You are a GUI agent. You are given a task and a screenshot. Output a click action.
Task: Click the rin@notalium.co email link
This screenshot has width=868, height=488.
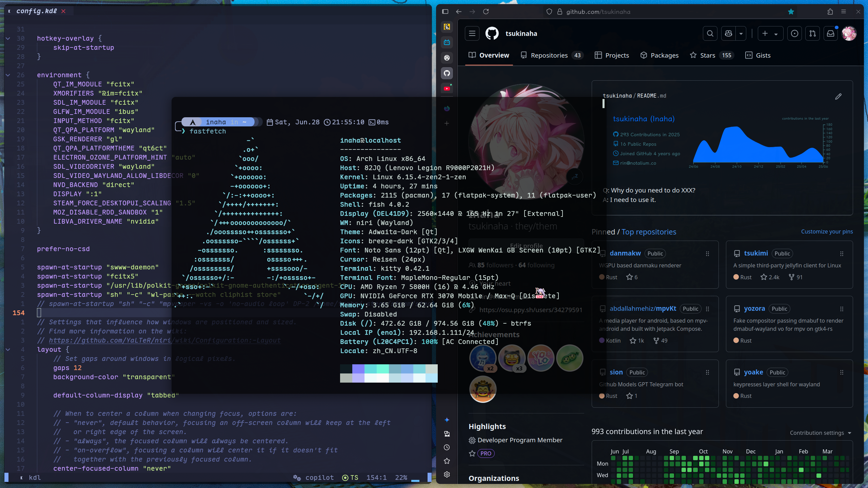click(x=638, y=163)
